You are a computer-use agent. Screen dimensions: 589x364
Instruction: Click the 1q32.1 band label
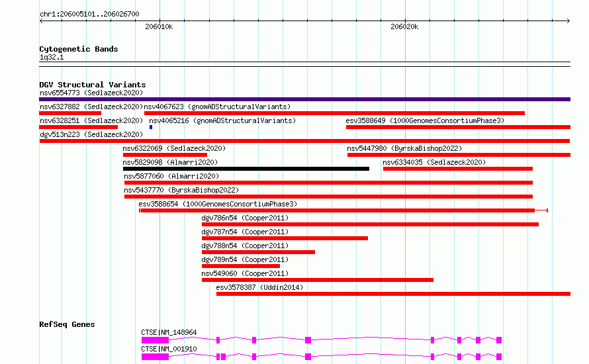(52, 57)
